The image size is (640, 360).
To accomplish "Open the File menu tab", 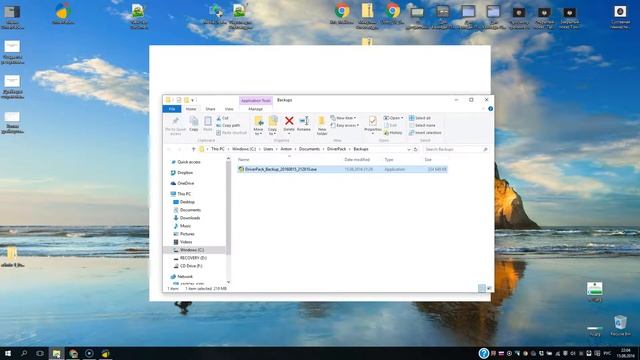I will pyautogui.click(x=172, y=109).
